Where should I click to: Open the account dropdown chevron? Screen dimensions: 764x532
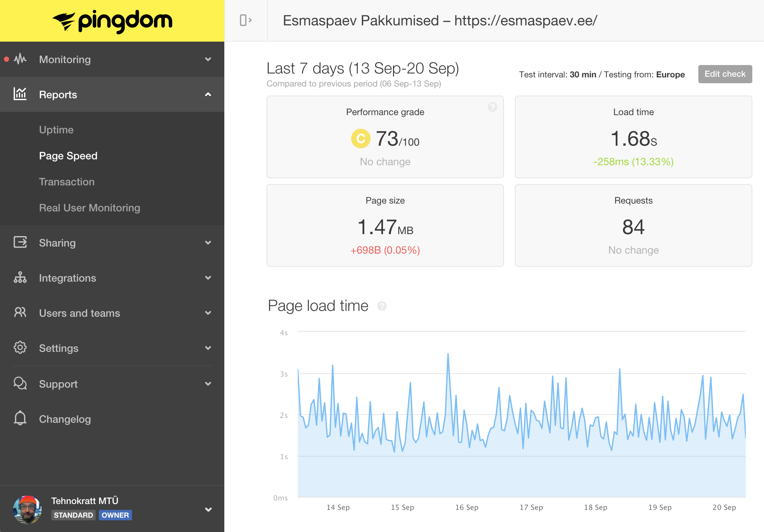208,510
